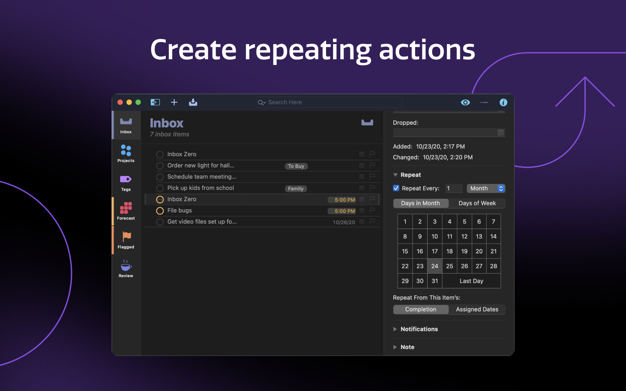Image resolution: width=626 pixels, height=391 pixels.
Task: Open note icon on Pick up kids row
Action: coord(362,188)
